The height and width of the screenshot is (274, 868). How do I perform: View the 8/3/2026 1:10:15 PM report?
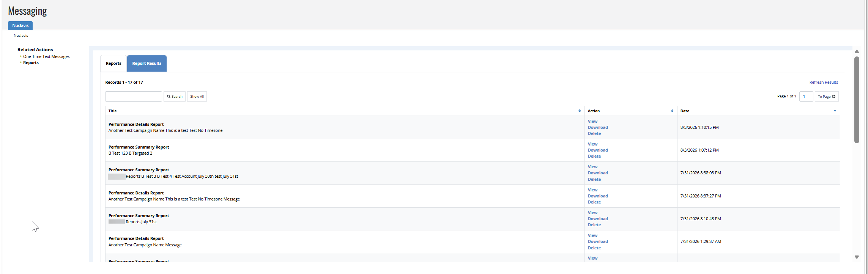point(592,121)
